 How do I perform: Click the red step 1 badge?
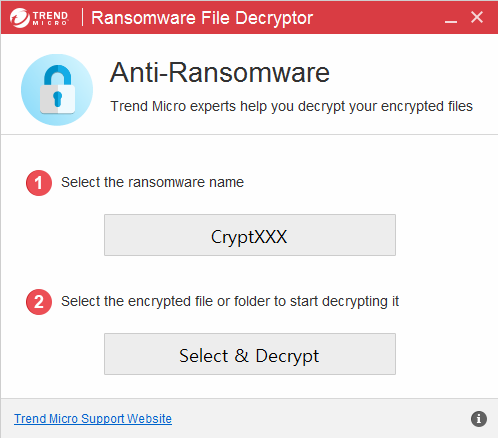click(39, 183)
